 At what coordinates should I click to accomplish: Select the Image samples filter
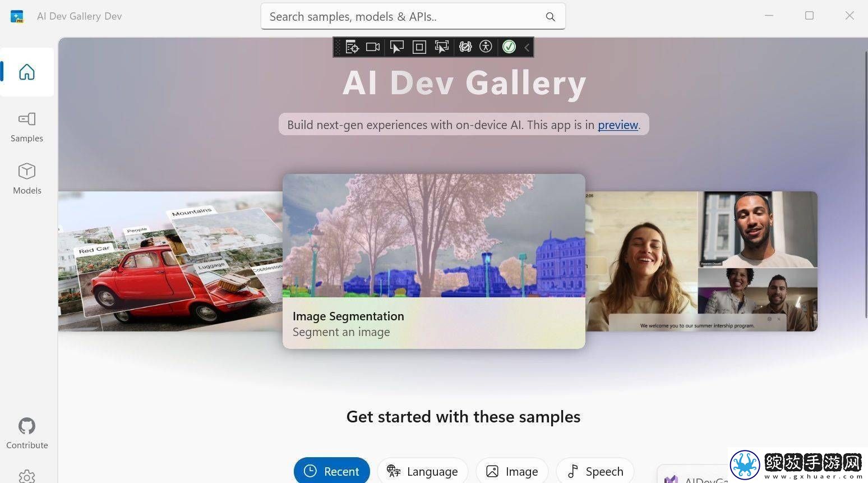click(x=512, y=471)
